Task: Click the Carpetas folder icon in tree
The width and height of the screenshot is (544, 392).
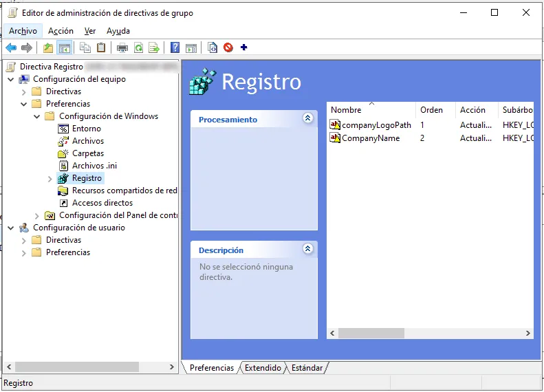Action: pyautogui.click(x=63, y=153)
